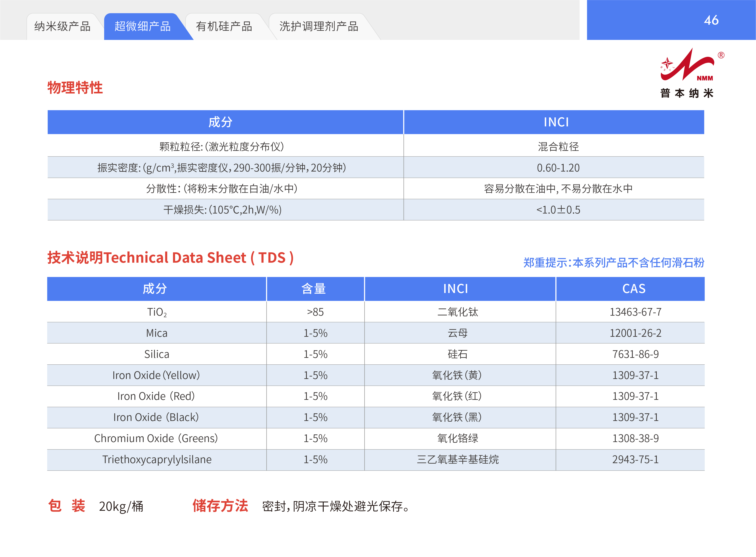Click the CAS column header
756x557 pixels.
pos(634,289)
